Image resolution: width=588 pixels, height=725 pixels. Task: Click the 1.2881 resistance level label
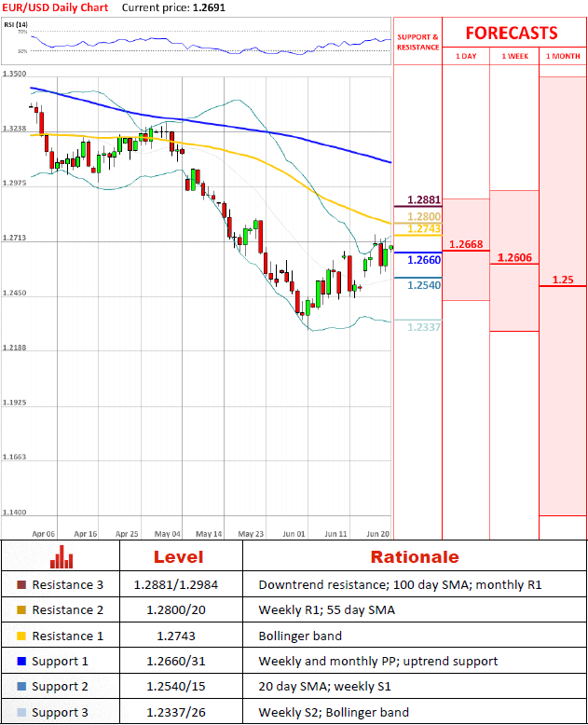point(424,199)
